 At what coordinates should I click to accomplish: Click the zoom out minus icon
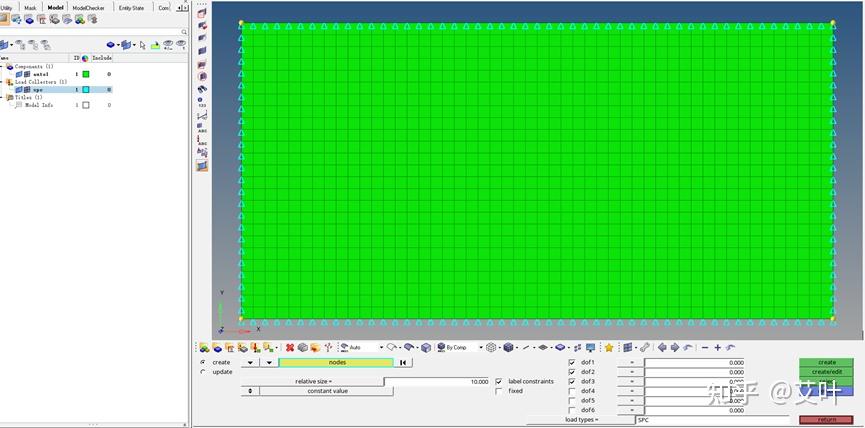705,347
